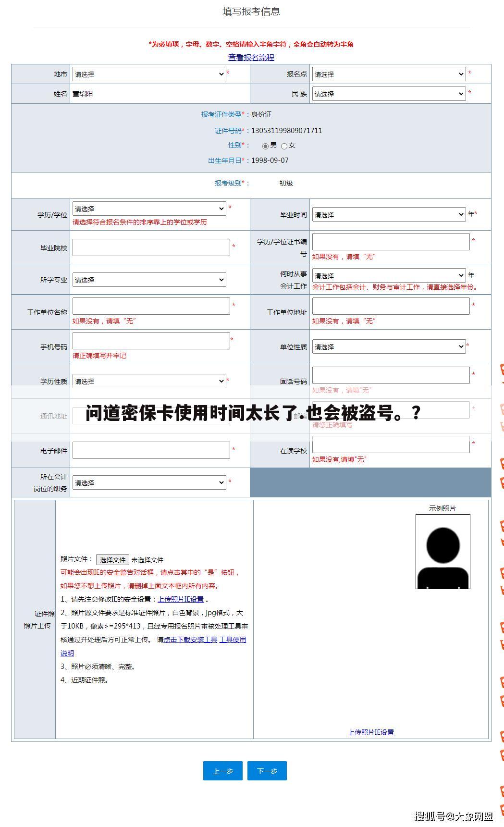Select the 女 gender radio button
The height and width of the screenshot is (827, 504).
click(284, 146)
